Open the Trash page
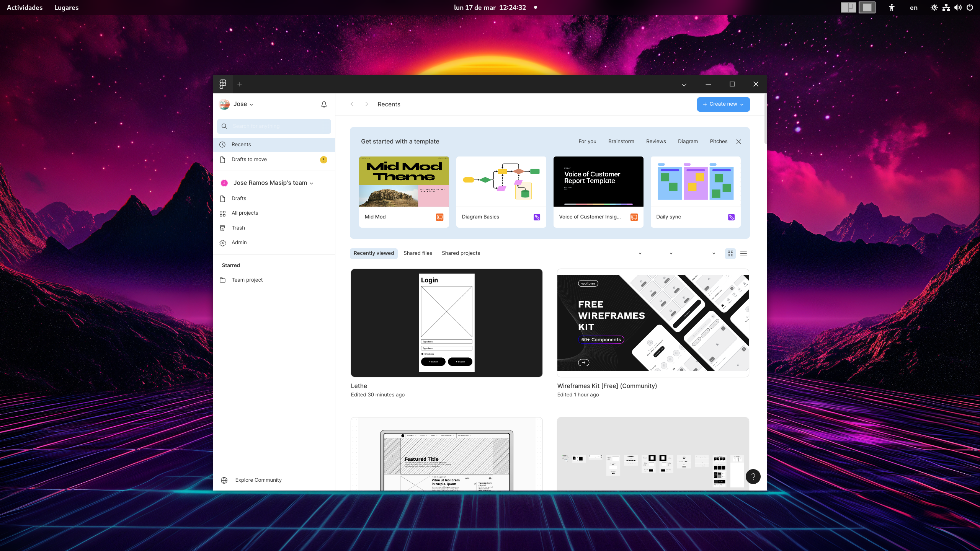The height and width of the screenshot is (551, 980). tap(274, 228)
